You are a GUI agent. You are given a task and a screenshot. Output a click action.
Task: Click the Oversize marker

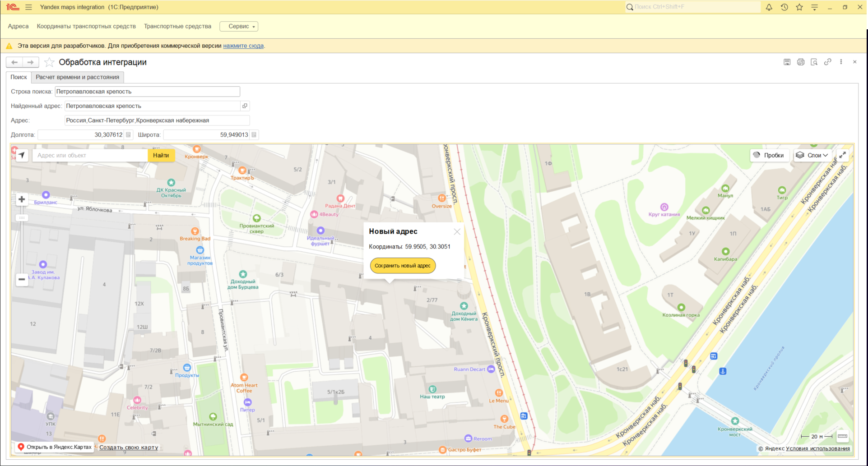tap(441, 198)
